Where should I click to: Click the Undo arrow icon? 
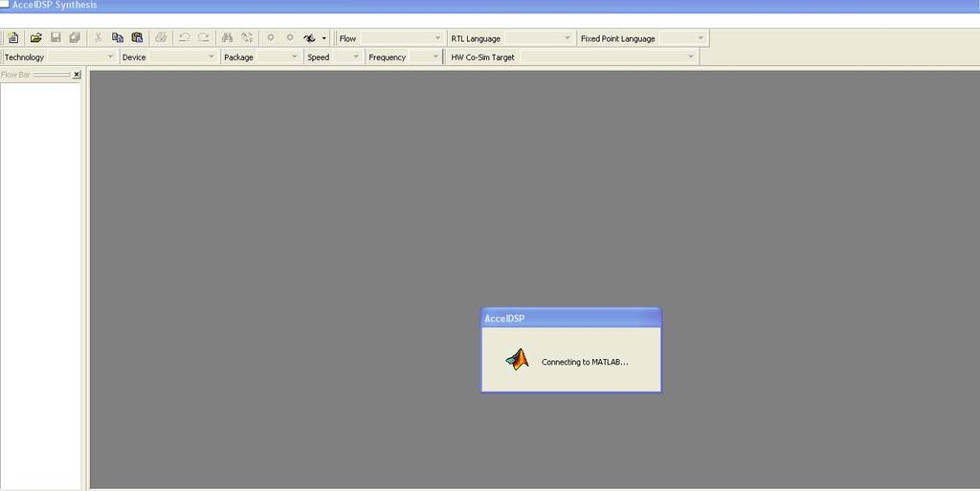(x=184, y=38)
